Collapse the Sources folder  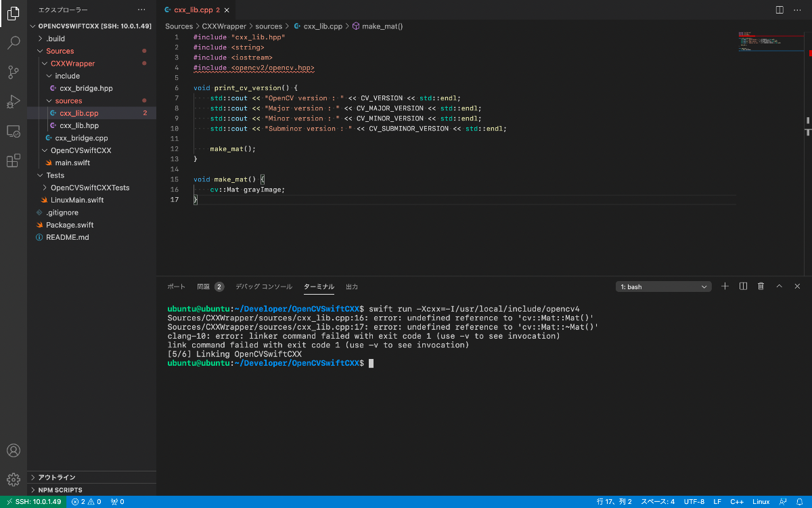[91, 51]
